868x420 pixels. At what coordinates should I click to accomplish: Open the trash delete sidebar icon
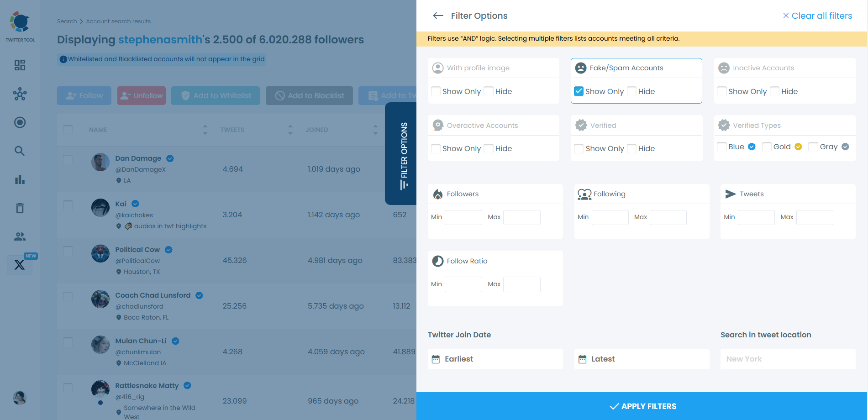(20, 208)
